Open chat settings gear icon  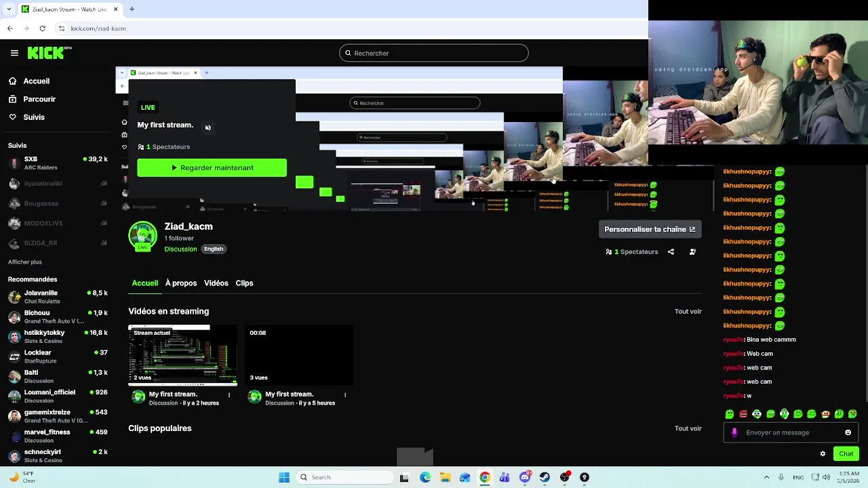823,454
